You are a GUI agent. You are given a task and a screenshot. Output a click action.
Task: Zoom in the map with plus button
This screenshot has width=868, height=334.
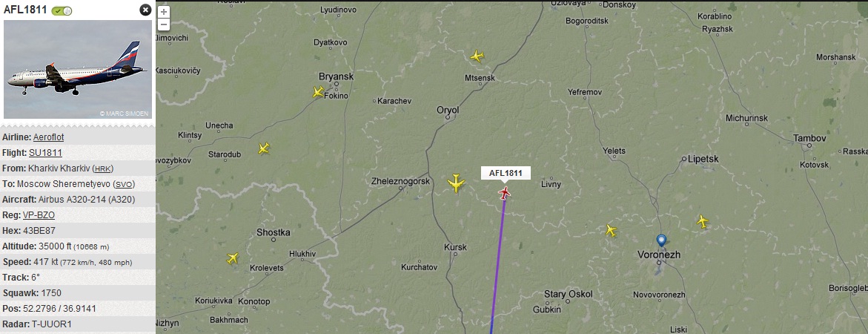[163, 12]
